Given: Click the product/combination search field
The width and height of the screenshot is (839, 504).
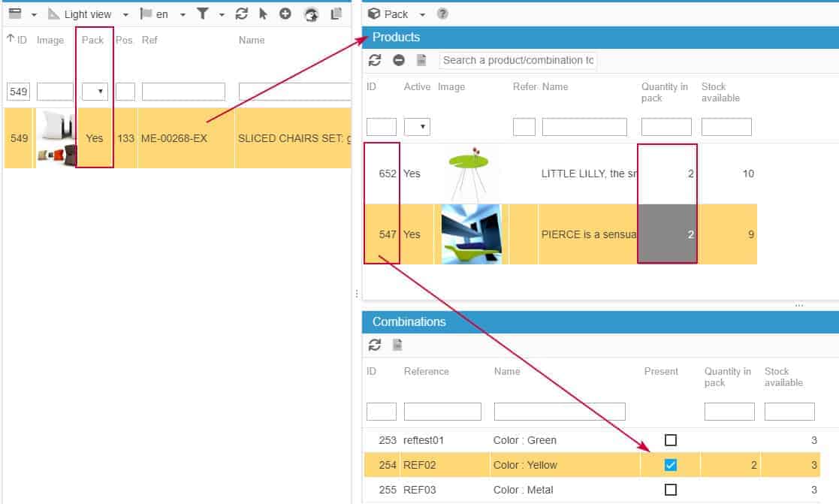Looking at the screenshot, I should tap(518, 60).
